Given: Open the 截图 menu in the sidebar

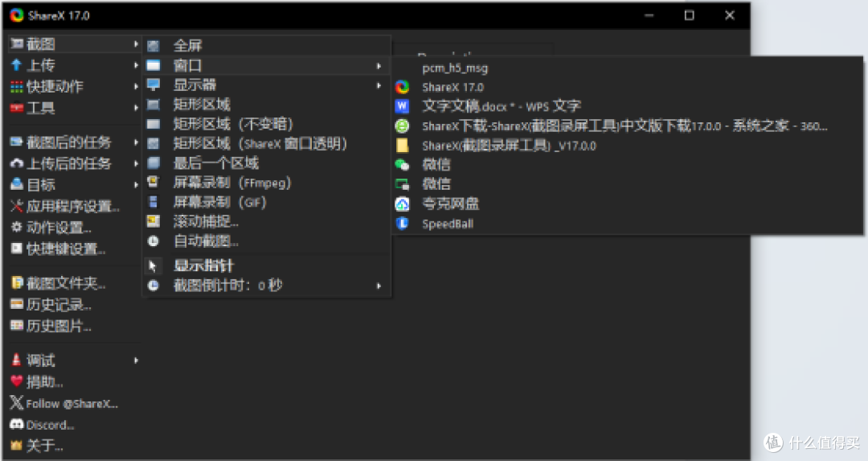Looking at the screenshot, I should (x=74, y=43).
